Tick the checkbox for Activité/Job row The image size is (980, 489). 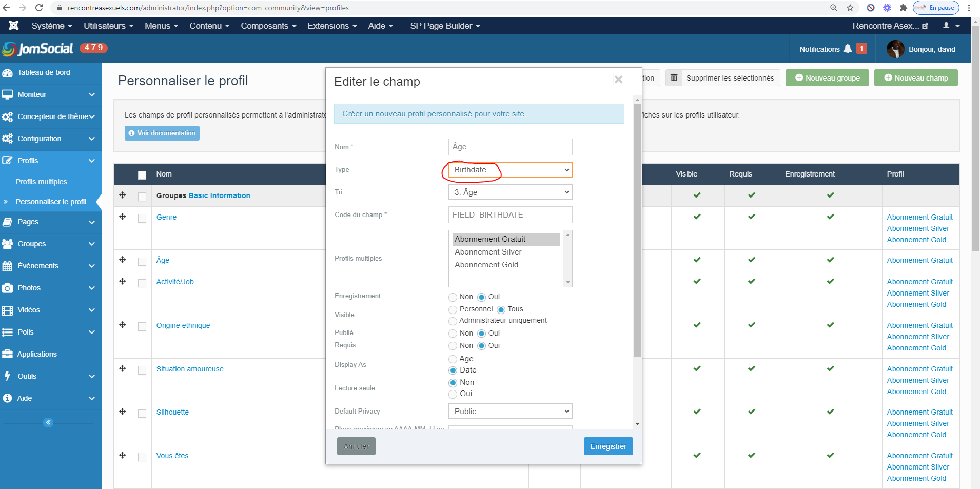coord(142,283)
